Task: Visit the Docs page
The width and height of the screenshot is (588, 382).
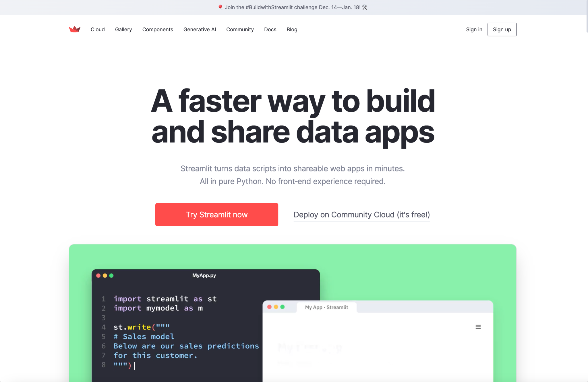Action: (x=270, y=29)
